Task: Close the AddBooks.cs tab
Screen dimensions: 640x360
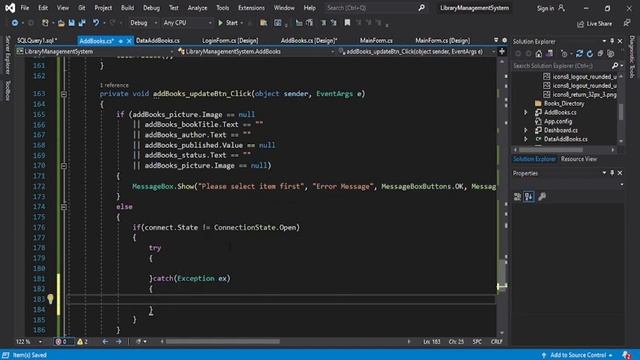Action: click(x=129, y=41)
